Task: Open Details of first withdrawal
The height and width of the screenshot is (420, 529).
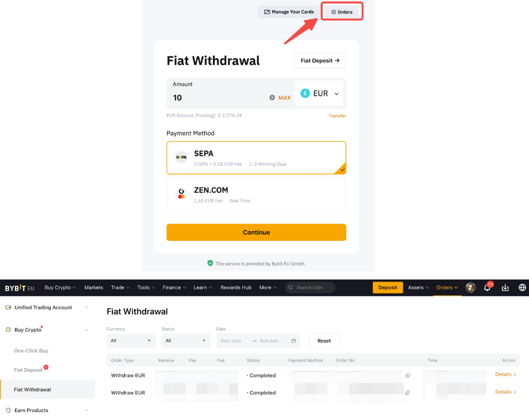Action: [505, 375]
